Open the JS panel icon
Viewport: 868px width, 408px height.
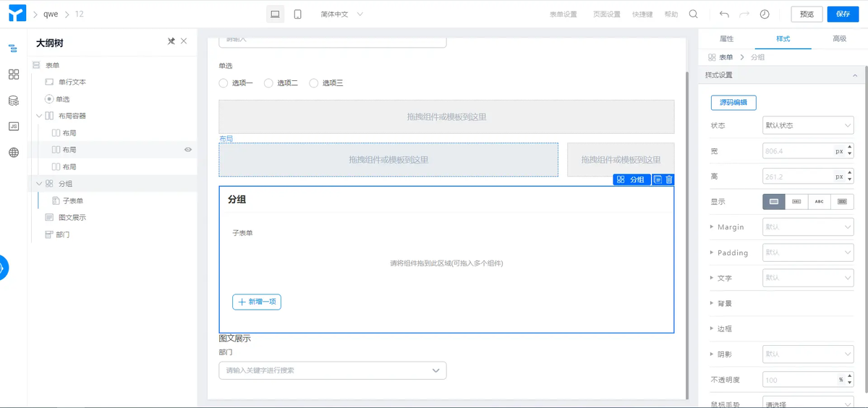13,127
